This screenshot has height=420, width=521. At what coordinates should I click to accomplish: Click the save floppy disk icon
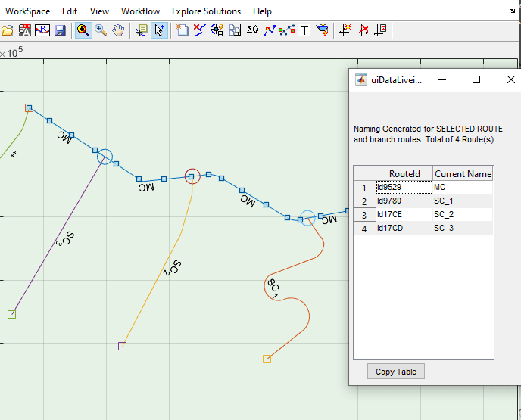(60, 31)
